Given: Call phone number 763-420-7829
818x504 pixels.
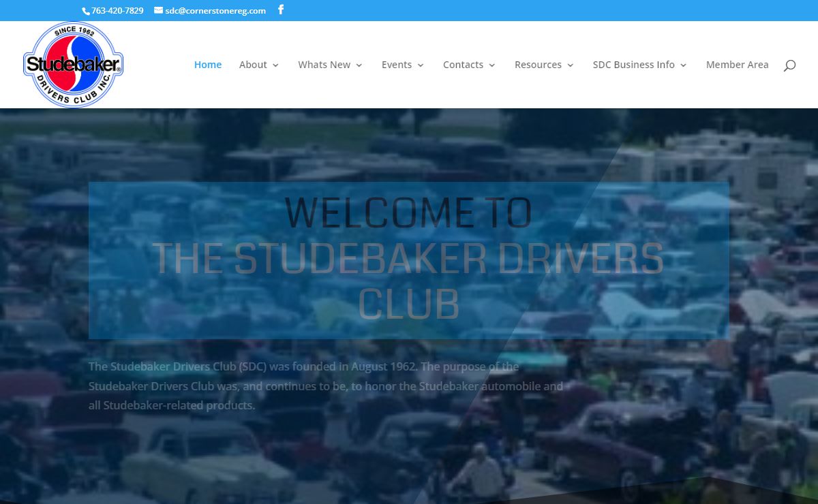Looking at the screenshot, I should tap(117, 11).
